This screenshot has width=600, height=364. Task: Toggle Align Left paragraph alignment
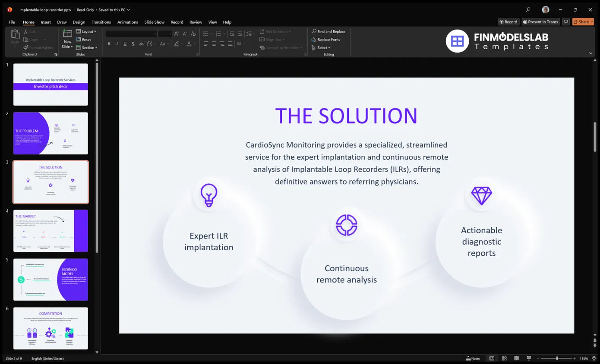pyautogui.click(x=205, y=44)
